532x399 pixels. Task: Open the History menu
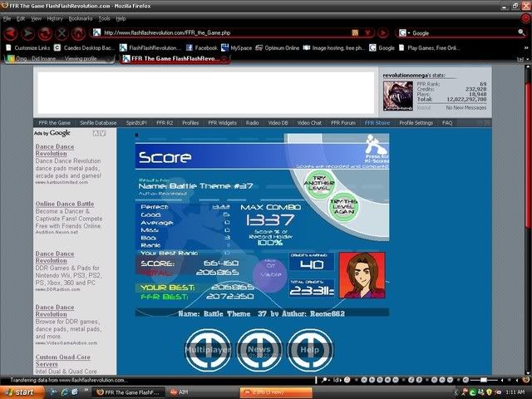tap(55, 17)
